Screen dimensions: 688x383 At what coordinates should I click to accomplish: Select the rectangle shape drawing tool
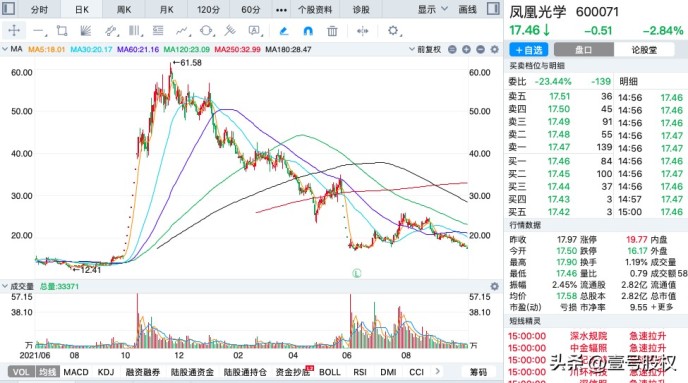point(62,31)
